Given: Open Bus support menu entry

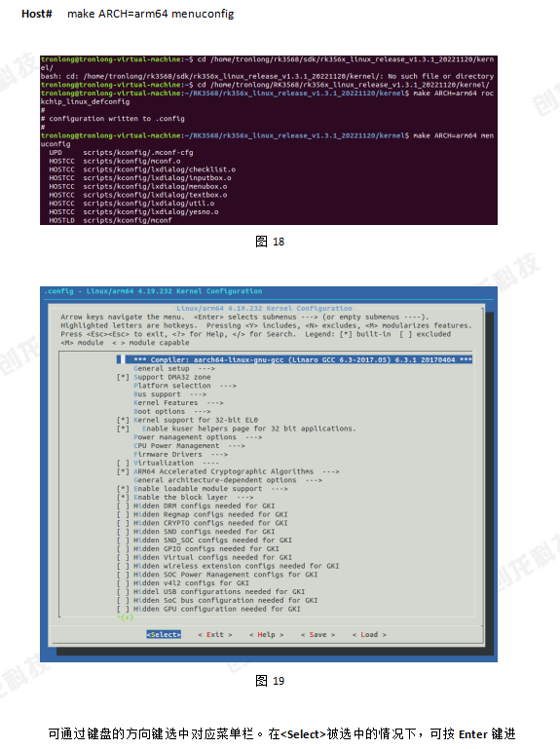Looking at the screenshot, I should (170, 394).
